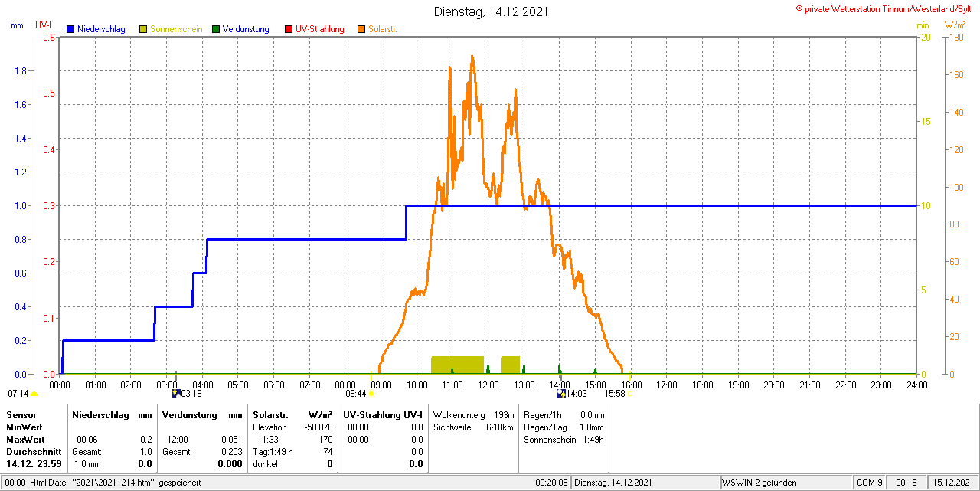
Task: Click the Verdunstung max value 0.051
Action: [x=230, y=439]
